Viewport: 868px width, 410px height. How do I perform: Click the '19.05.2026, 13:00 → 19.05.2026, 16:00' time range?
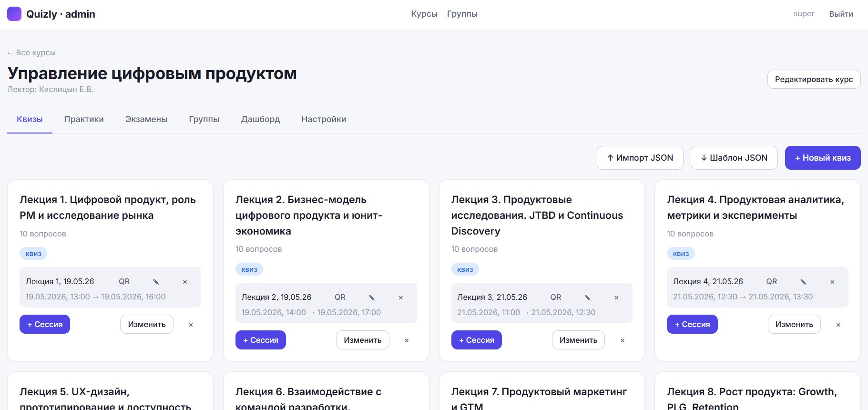pyautogui.click(x=95, y=297)
